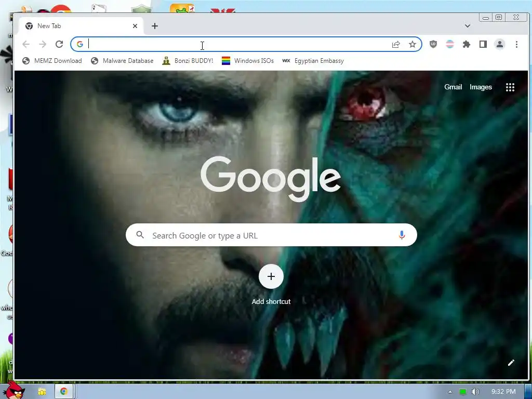Toggle the side panel button
Image resolution: width=532 pixels, height=399 pixels.
(483, 44)
